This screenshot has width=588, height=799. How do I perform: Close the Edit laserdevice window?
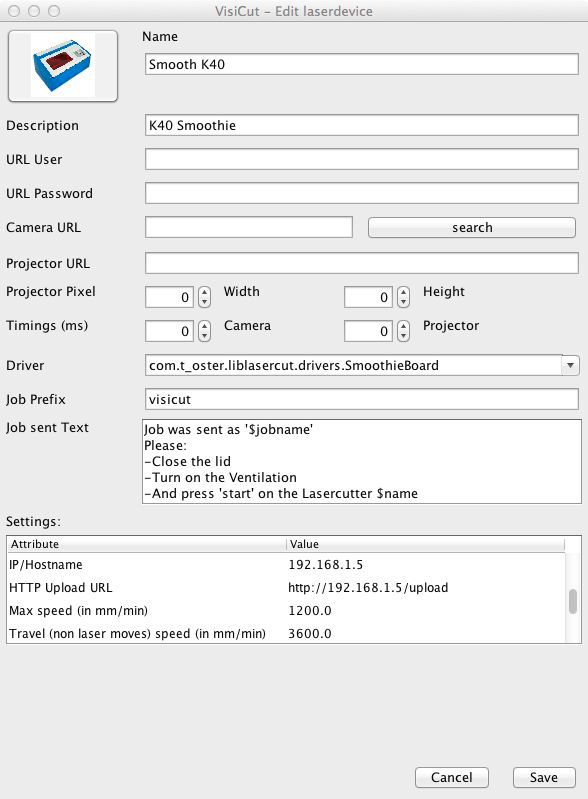coord(14,11)
